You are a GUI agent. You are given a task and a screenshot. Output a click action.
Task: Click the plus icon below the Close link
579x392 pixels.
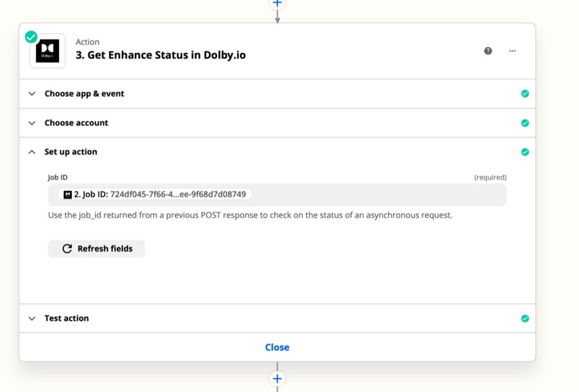277,378
